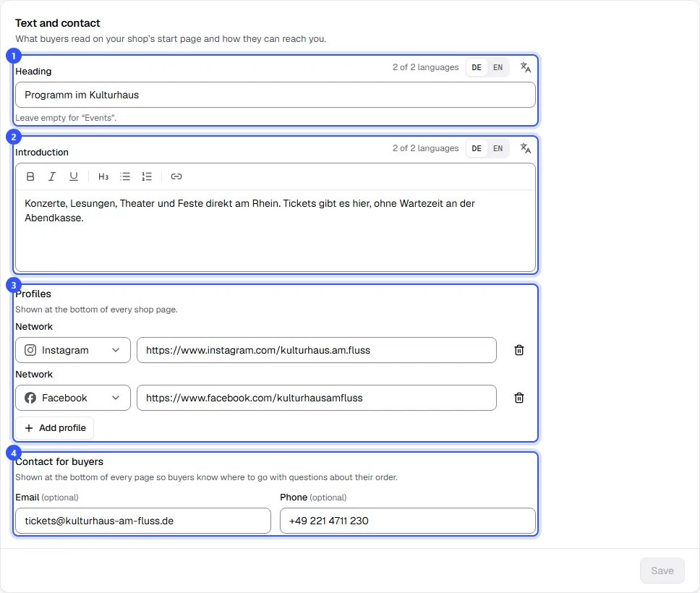
Task: Edit the Instagram profile URL field
Action: pyautogui.click(x=317, y=350)
